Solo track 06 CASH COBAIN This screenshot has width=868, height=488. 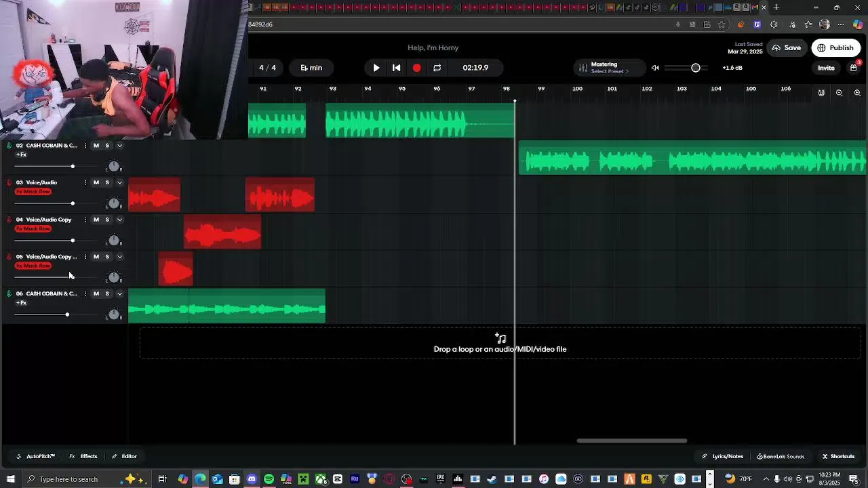(x=107, y=293)
